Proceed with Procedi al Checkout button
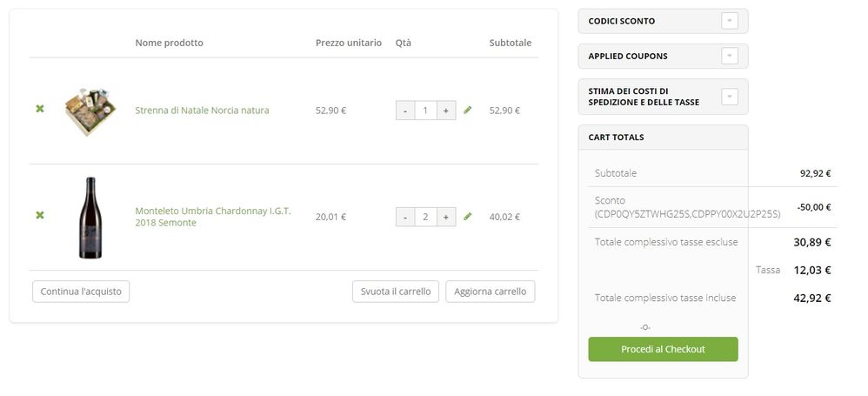868x396 pixels. pyautogui.click(x=663, y=349)
